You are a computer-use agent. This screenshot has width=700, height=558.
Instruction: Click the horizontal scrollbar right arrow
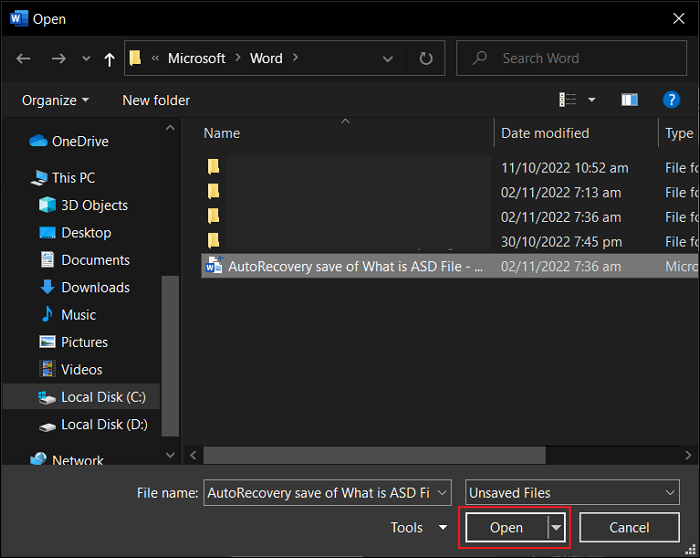pyautogui.click(x=688, y=455)
